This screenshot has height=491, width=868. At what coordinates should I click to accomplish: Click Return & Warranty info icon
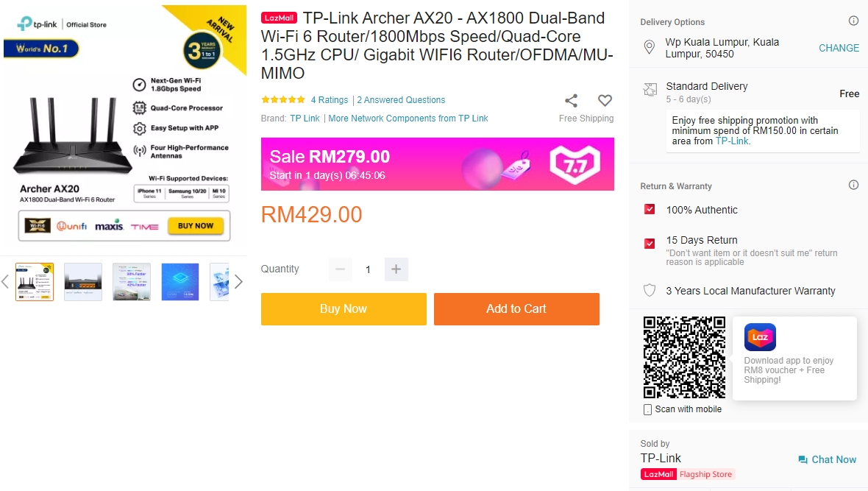tap(853, 186)
